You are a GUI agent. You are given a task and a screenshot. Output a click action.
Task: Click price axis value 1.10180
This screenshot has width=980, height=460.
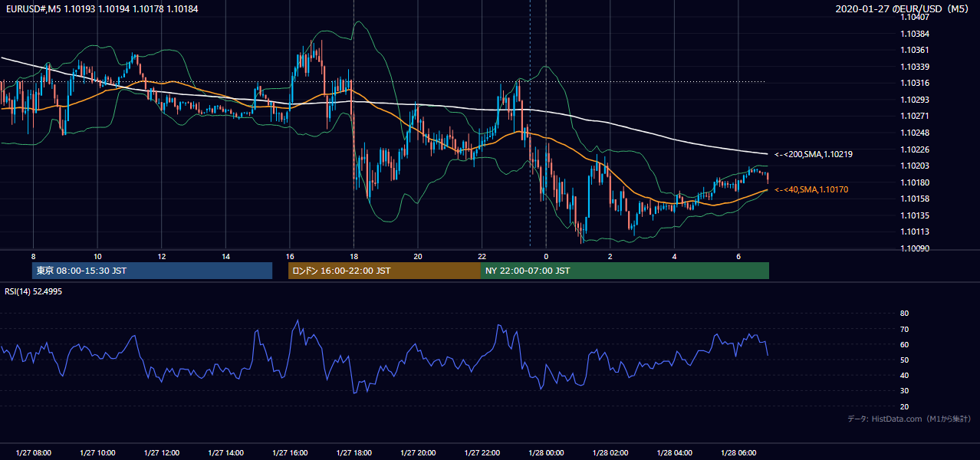point(915,182)
